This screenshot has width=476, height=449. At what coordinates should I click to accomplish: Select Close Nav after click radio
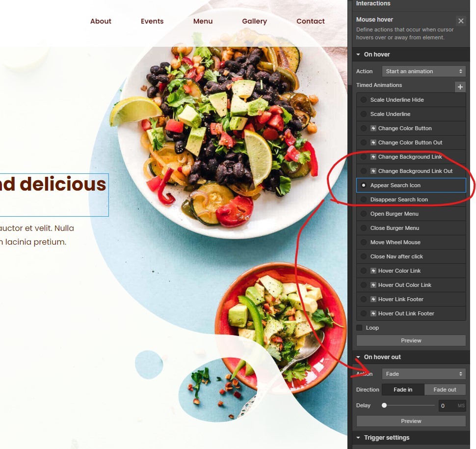(x=363, y=256)
